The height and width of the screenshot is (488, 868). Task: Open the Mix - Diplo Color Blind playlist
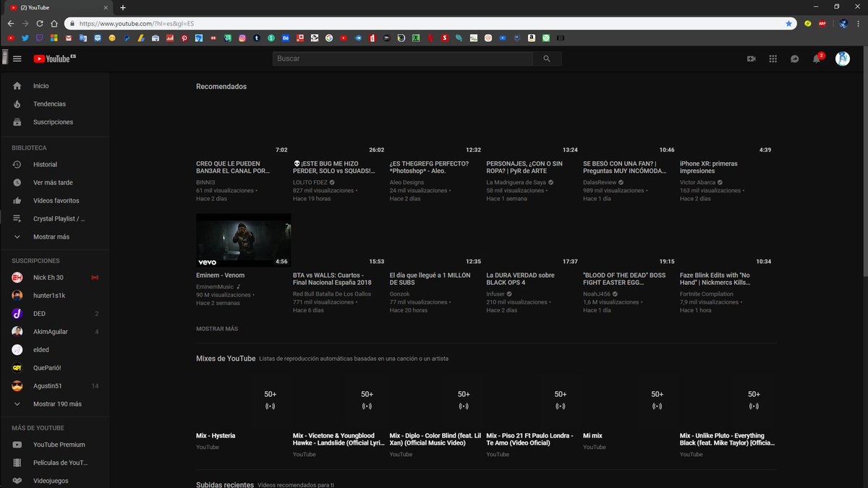pos(435,440)
